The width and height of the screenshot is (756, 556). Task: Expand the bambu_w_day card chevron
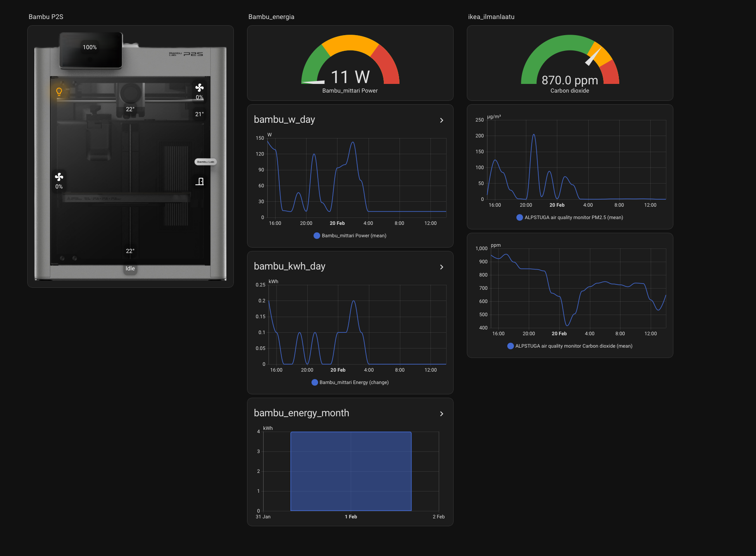(x=442, y=120)
